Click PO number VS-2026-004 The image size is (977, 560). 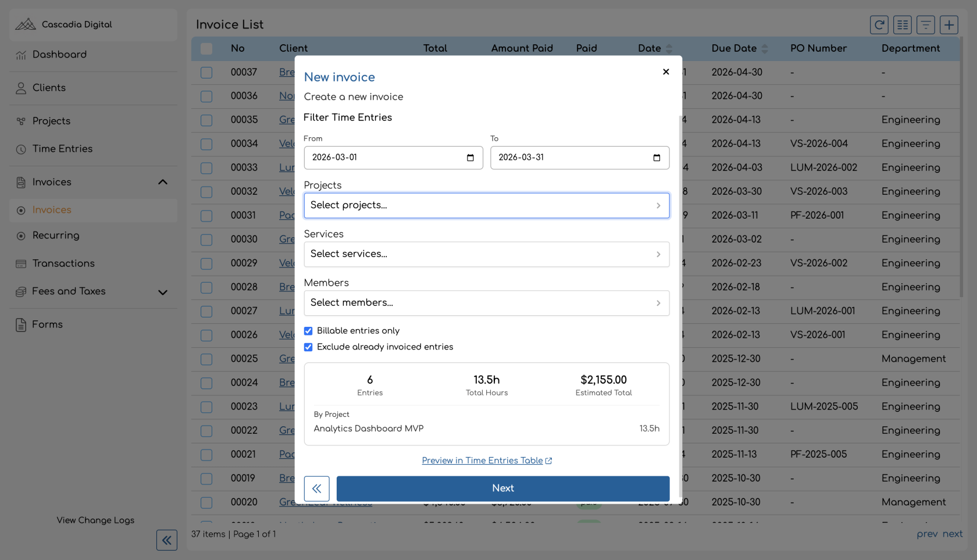819,144
